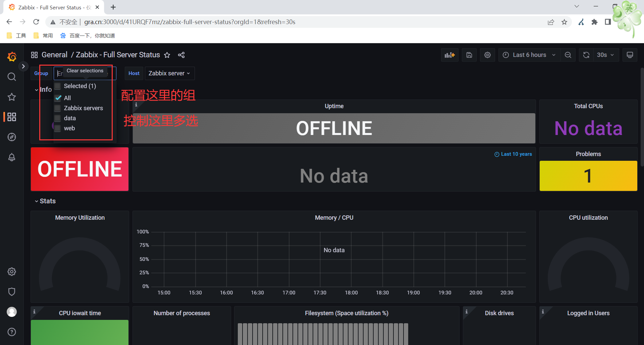The width and height of the screenshot is (644, 345).
Task: Click the Add panel icon
Action: 449,55
